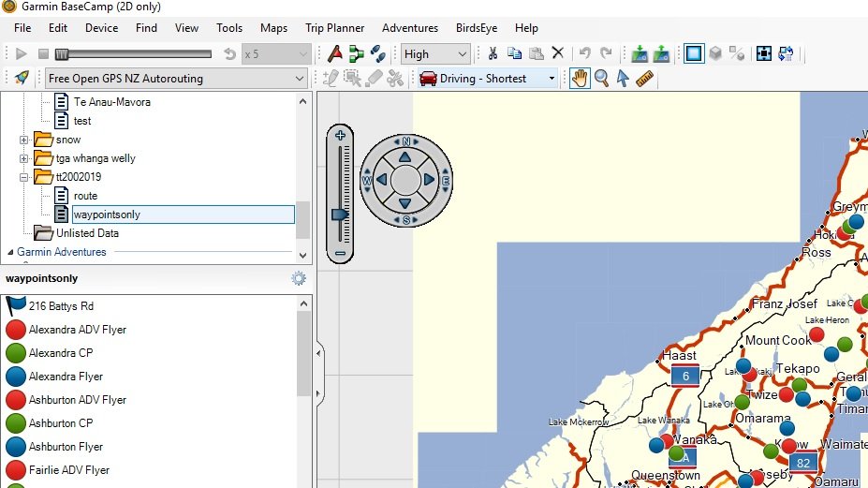Image resolution: width=868 pixels, height=488 pixels.
Task: Click the Send to Device icon
Action: [640, 53]
